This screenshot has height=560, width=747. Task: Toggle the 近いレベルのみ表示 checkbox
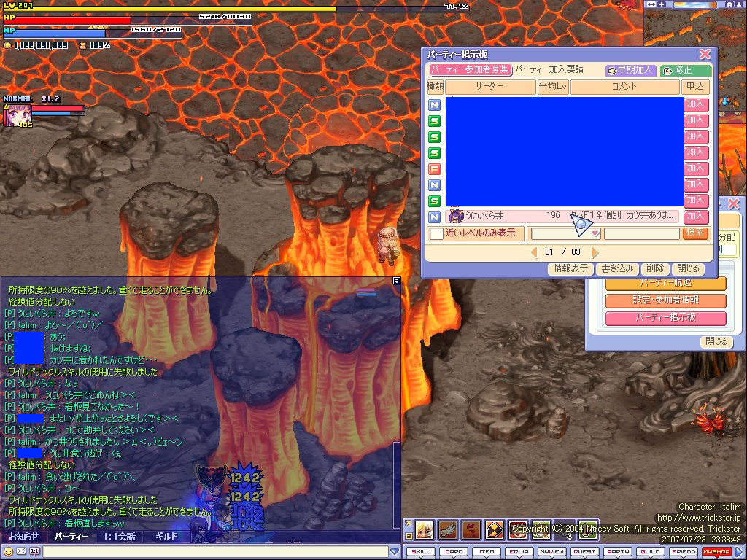coord(436,233)
